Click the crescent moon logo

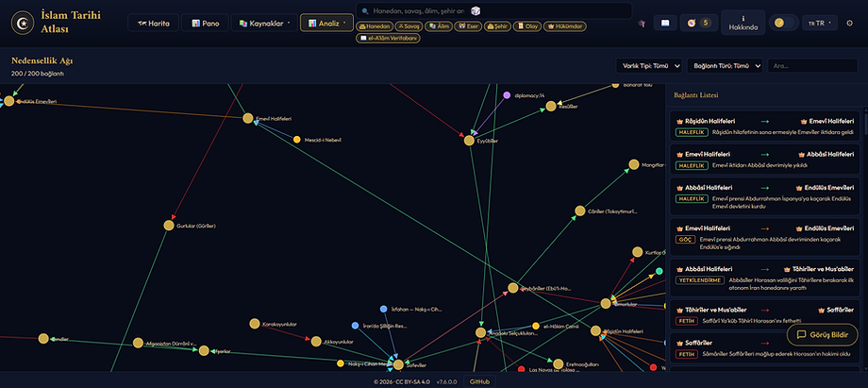tap(24, 23)
